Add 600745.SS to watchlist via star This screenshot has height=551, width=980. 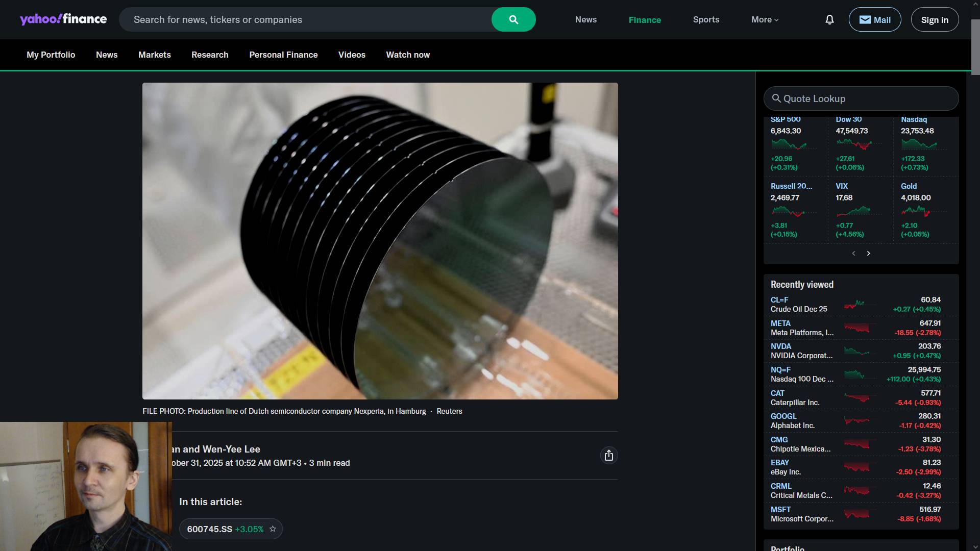[273, 529]
